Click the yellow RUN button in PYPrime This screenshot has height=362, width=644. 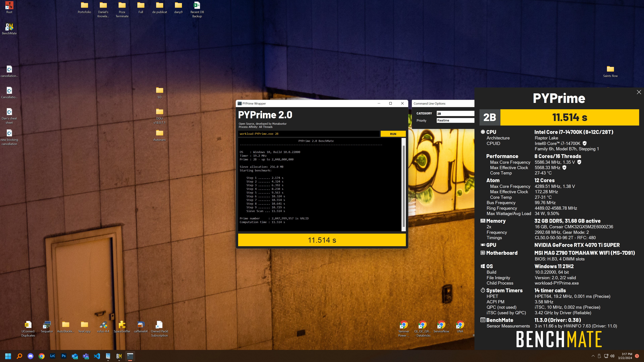(x=393, y=134)
